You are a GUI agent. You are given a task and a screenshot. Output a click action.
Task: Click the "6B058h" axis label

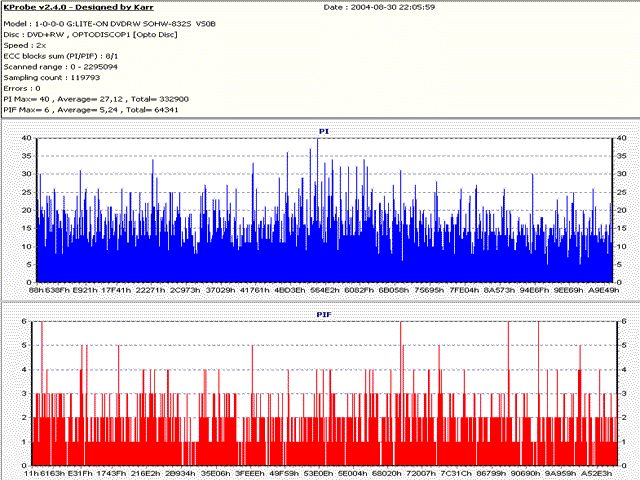(x=393, y=290)
